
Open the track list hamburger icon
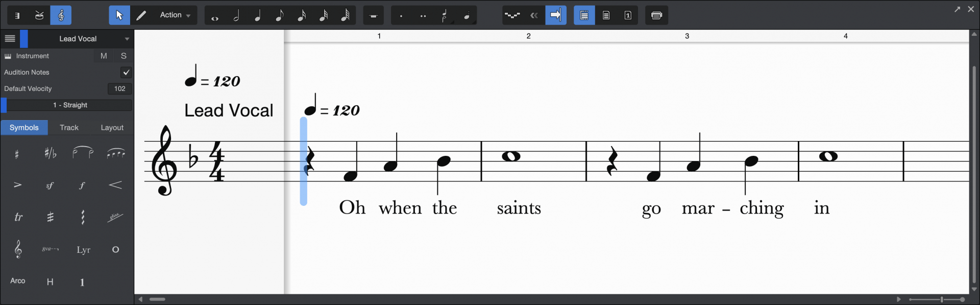10,38
